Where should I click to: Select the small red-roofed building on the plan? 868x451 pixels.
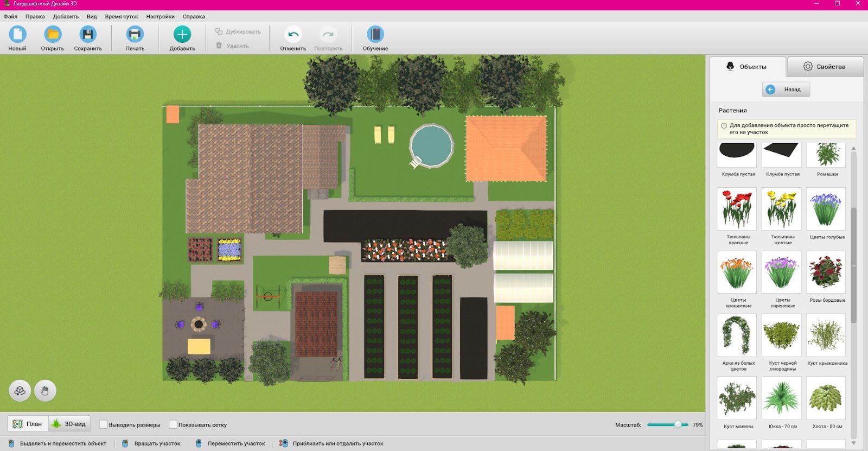click(316, 324)
